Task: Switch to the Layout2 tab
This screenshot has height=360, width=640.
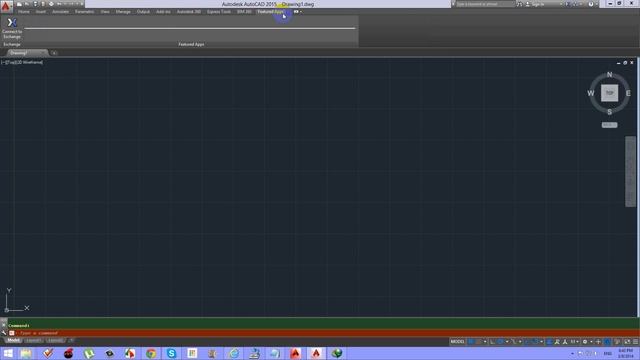Action: [x=55, y=340]
